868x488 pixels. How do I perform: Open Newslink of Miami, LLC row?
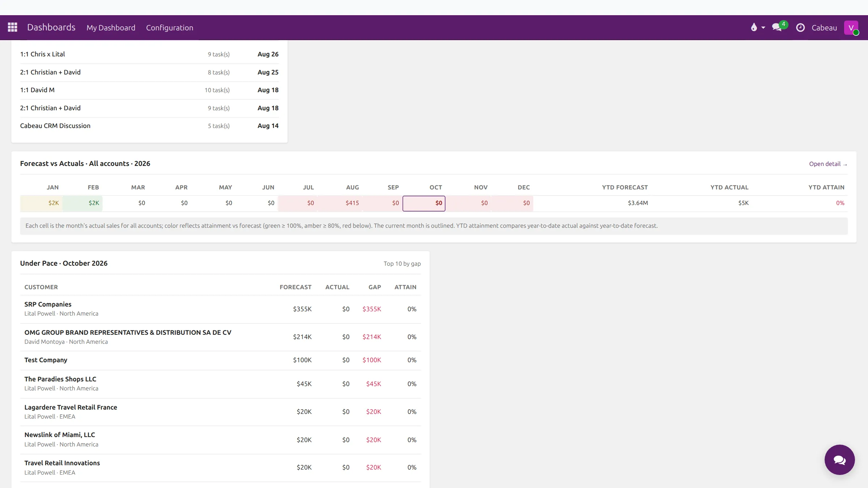coord(220,440)
